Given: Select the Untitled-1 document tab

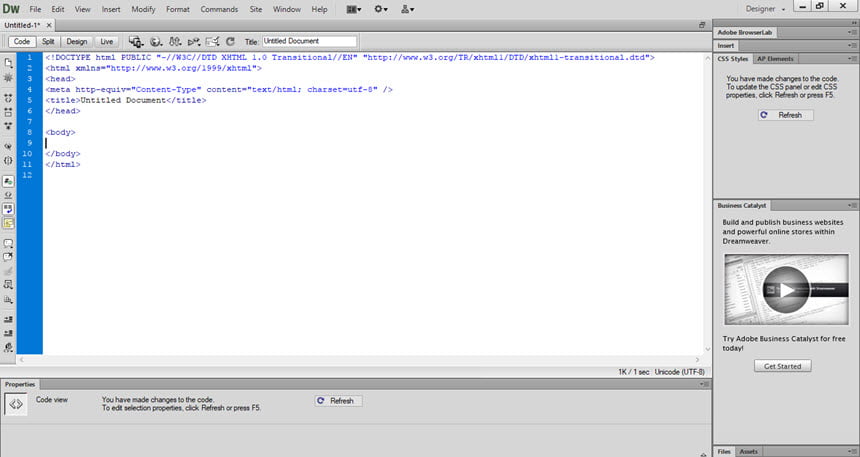Looking at the screenshot, I should point(22,25).
